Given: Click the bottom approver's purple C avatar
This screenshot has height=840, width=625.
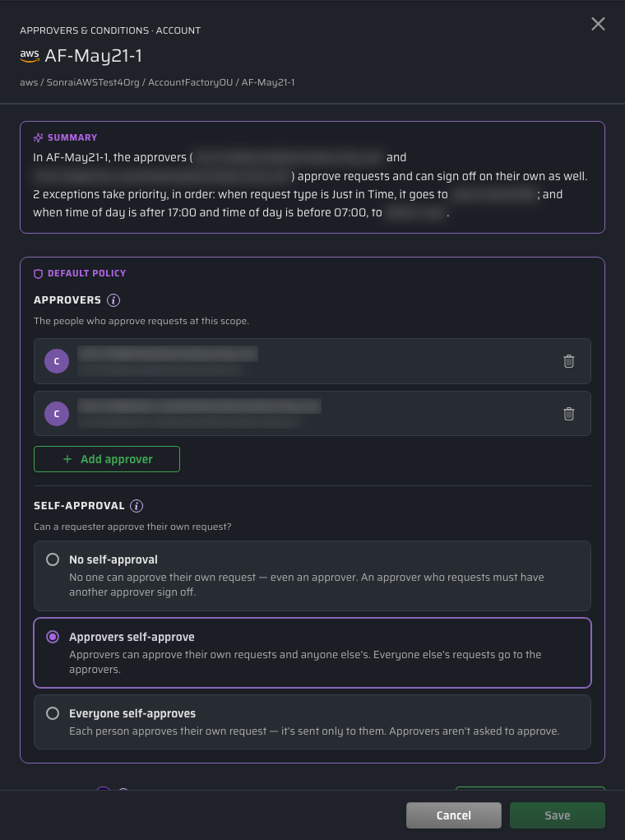Looking at the screenshot, I should (x=57, y=414).
